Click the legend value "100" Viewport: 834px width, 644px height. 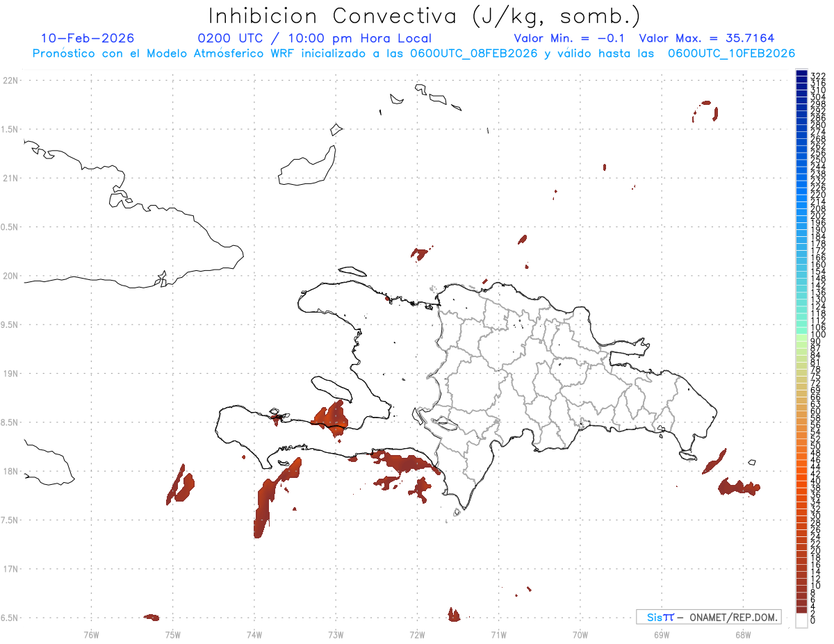[x=818, y=335]
